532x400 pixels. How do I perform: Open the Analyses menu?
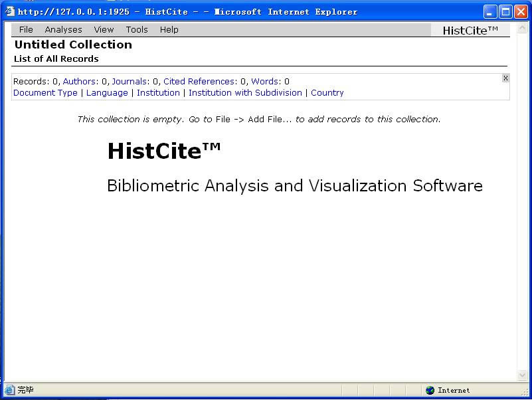(x=64, y=30)
